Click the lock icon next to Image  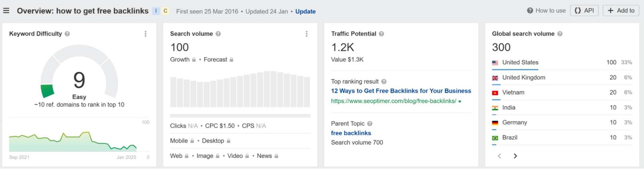[x=217, y=156]
